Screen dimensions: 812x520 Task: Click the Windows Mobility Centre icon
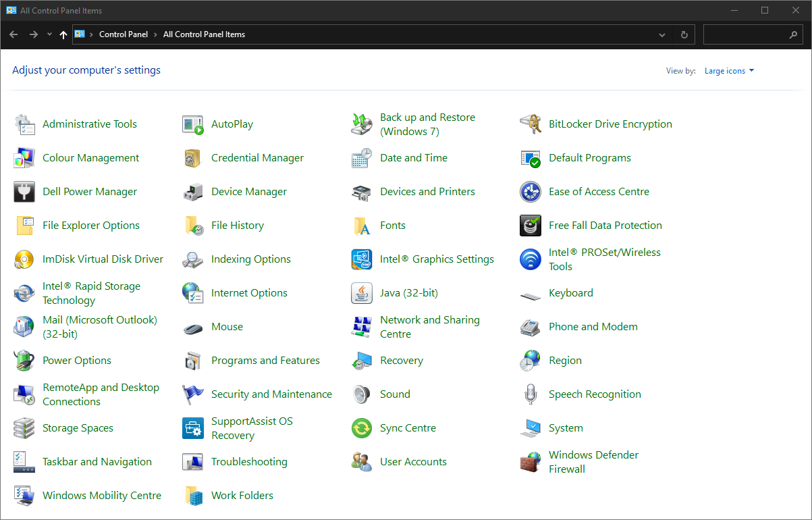click(24, 496)
